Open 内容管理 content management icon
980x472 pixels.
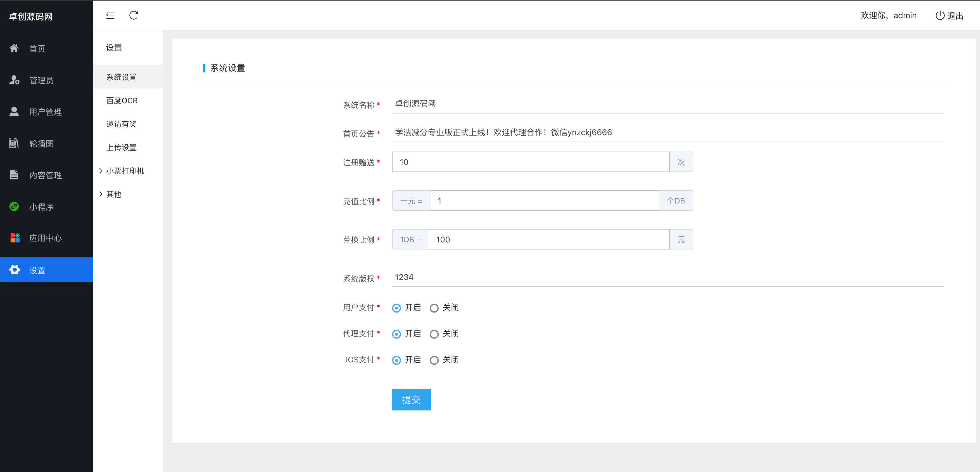(14, 175)
